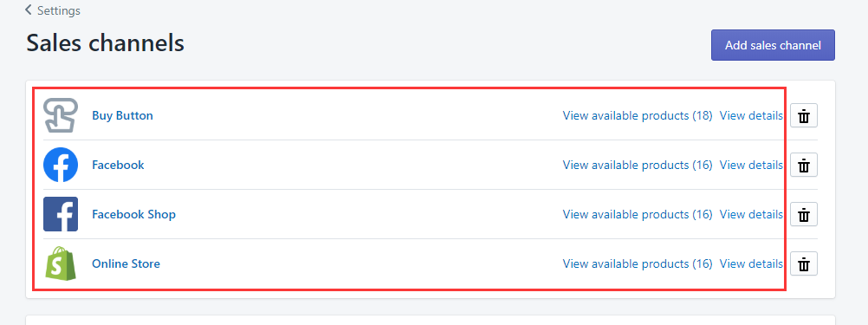Viewport: 868px width, 325px height.
Task: Click the round Facebook channel logo
Action: click(61, 165)
